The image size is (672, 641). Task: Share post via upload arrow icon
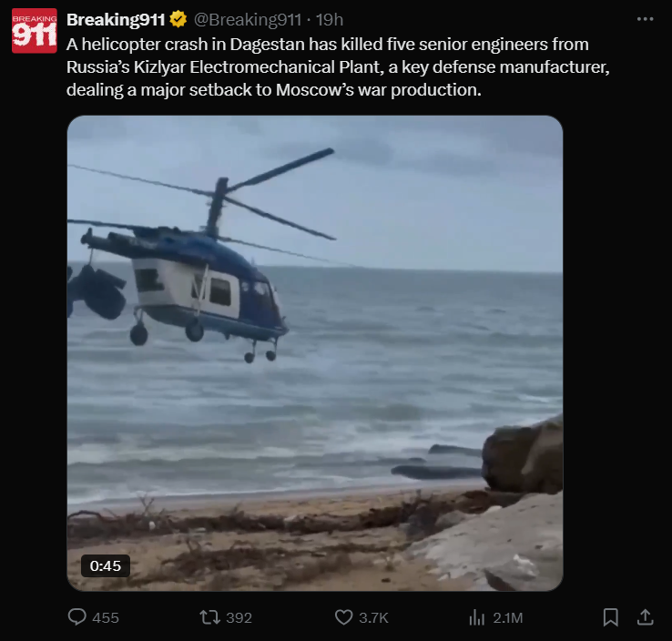coord(645,617)
